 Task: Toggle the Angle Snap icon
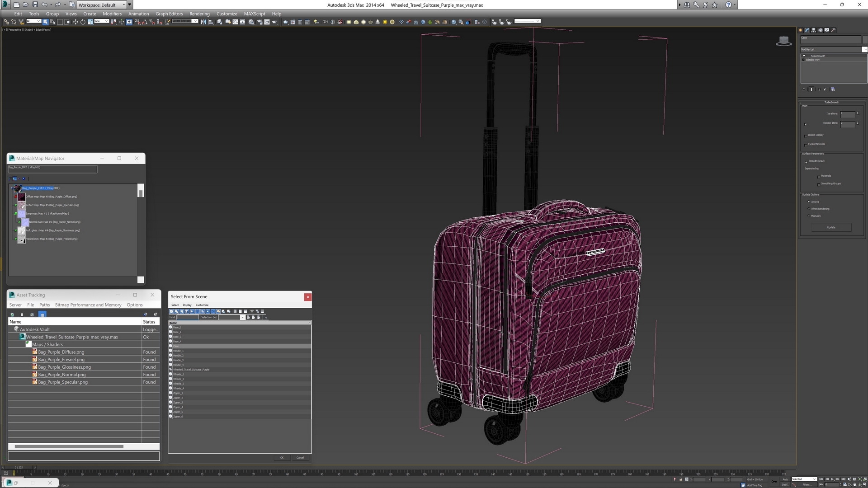[145, 22]
